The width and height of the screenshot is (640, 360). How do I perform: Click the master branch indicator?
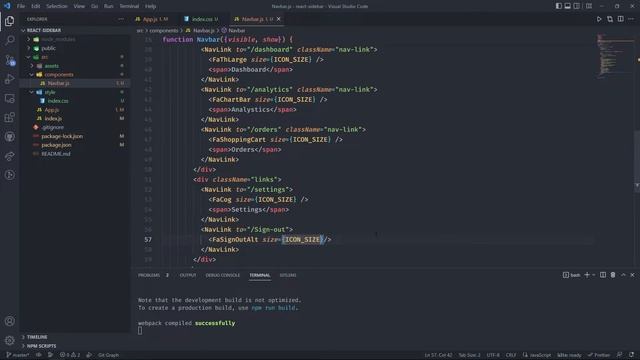18,355
